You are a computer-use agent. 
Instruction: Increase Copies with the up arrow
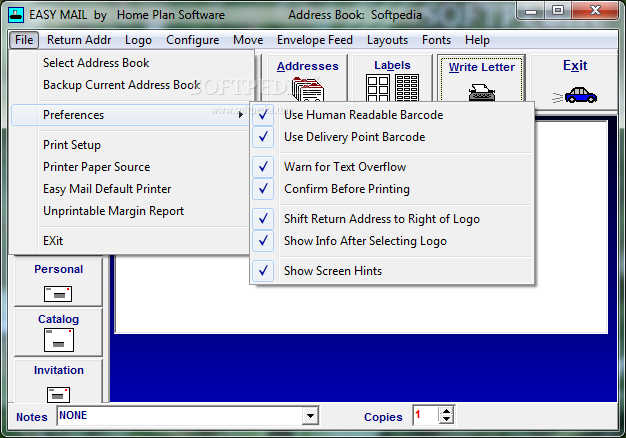pyautogui.click(x=446, y=412)
